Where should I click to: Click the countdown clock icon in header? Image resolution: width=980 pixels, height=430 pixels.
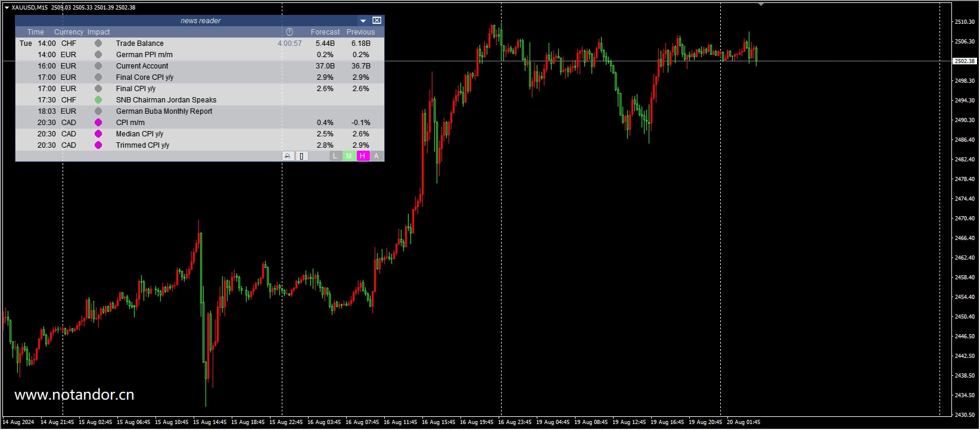290,32
